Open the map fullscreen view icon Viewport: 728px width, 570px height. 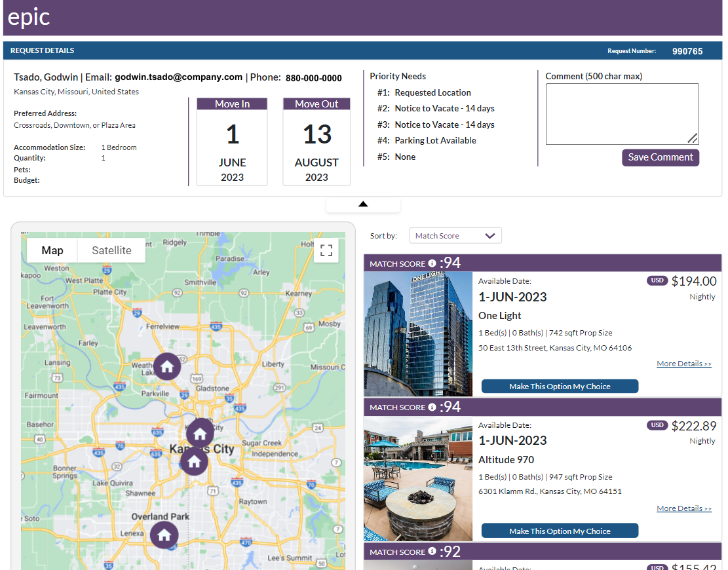point(326,250)
